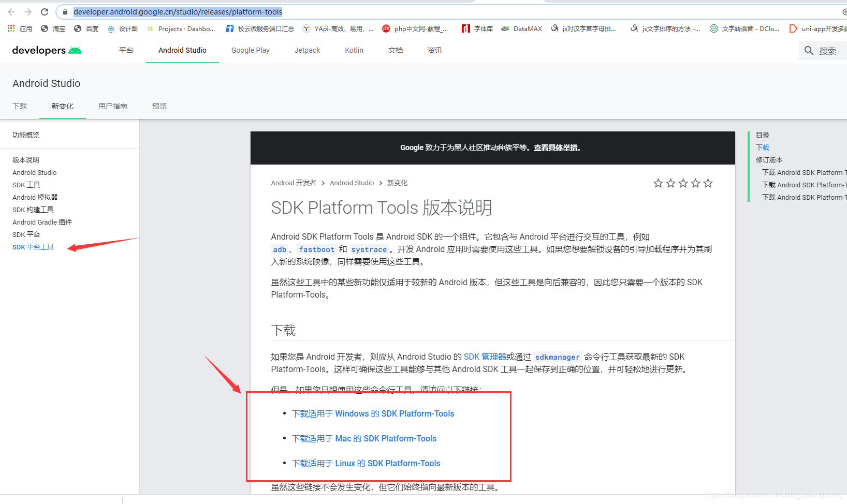The height and width of the screenshot is (504, 847).
Task: Click the developers Android logo
Action: point(47,50)
